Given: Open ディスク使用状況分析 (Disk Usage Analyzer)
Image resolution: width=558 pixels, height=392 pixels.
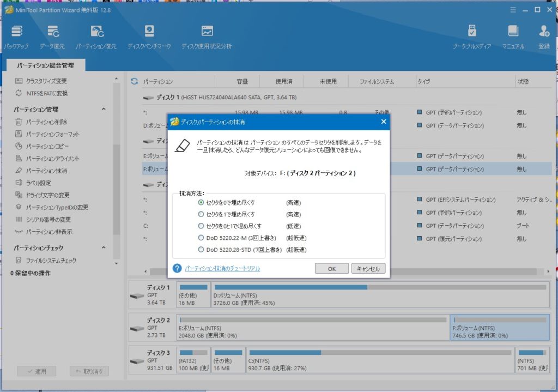Looking at the screenshot, I should (207, 37).
